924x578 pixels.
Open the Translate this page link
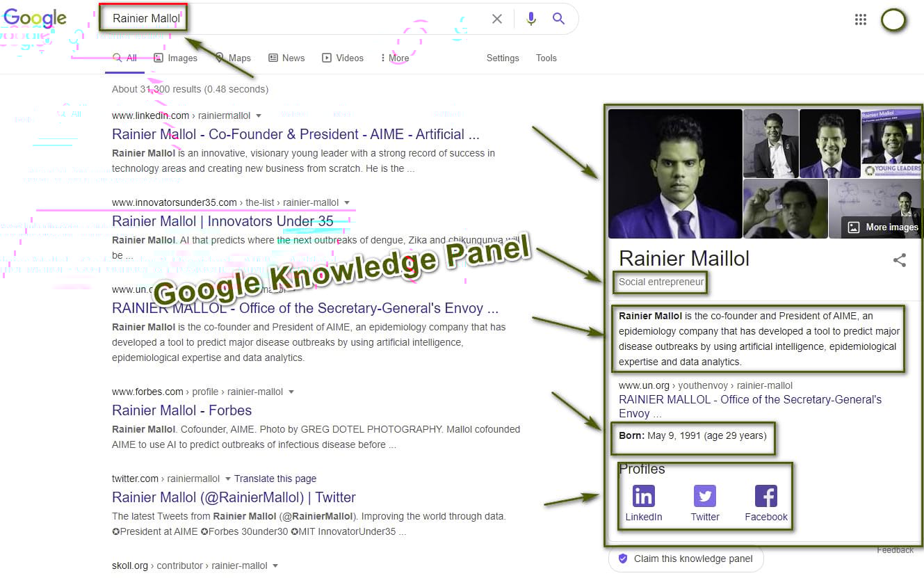coord(275,479)
